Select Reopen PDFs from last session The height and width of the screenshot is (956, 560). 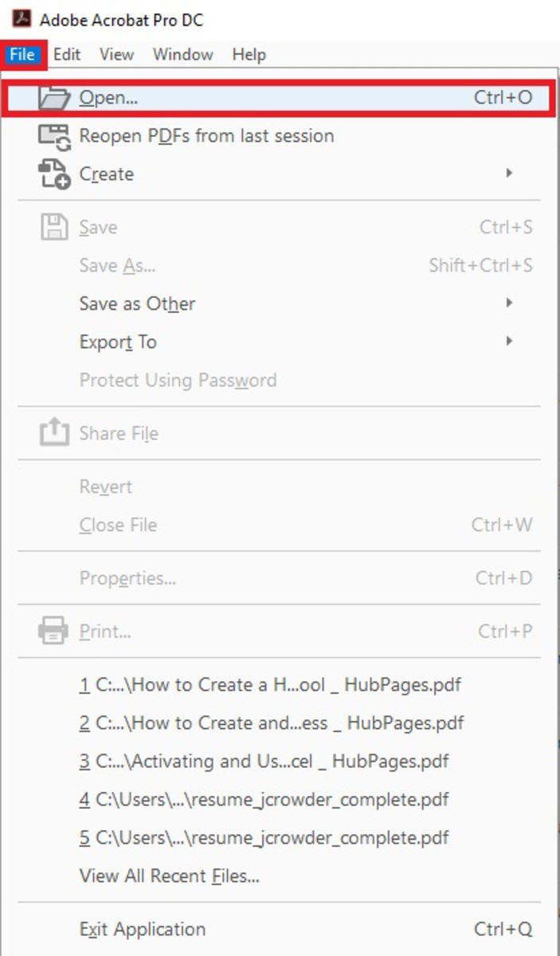[206, 135]
